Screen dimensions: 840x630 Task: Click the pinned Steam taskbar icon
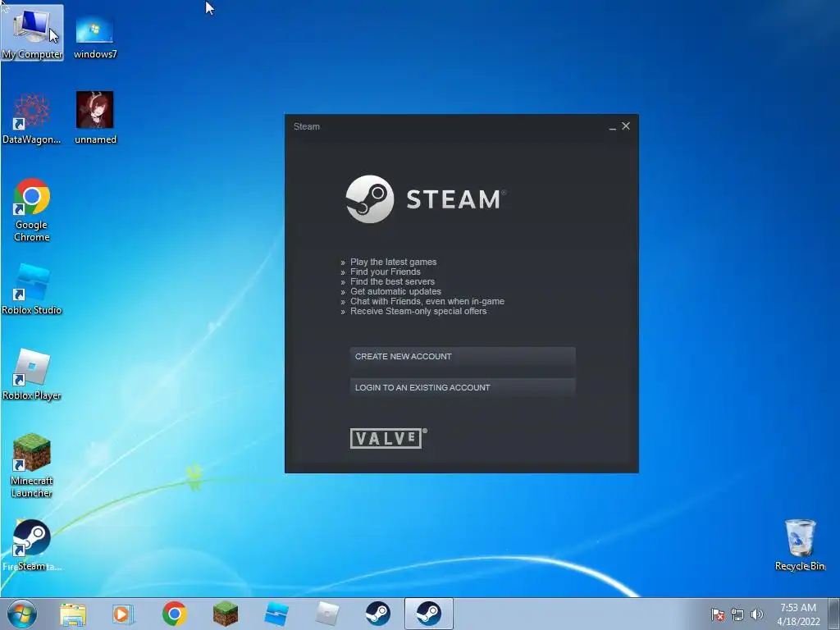(x=377, y=614)
